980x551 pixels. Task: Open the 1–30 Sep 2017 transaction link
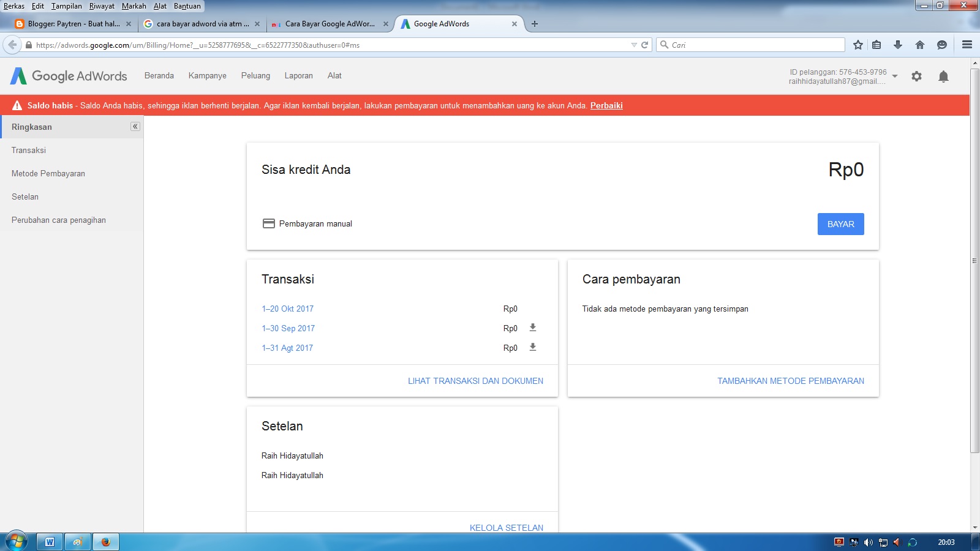288,328
